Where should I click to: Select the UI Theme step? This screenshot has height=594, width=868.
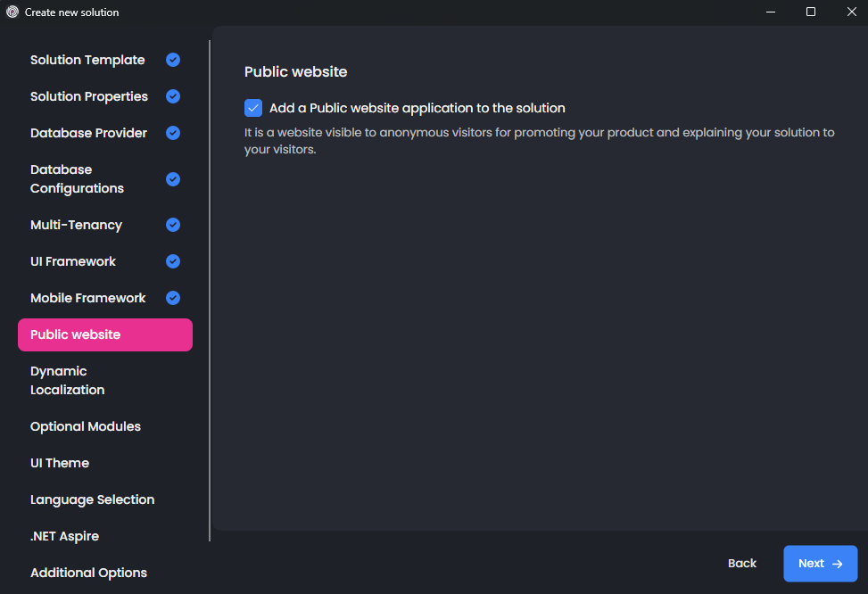[x=60, y=463]
